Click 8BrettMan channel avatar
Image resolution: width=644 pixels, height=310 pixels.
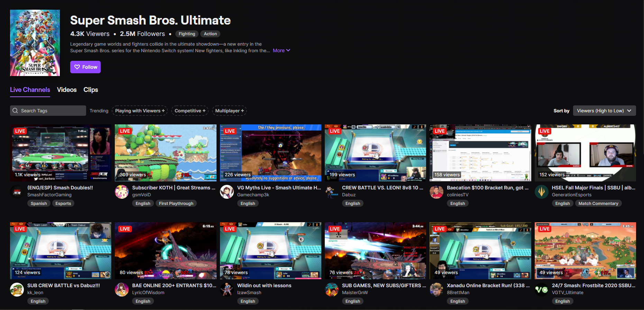[x=436, y=290]
